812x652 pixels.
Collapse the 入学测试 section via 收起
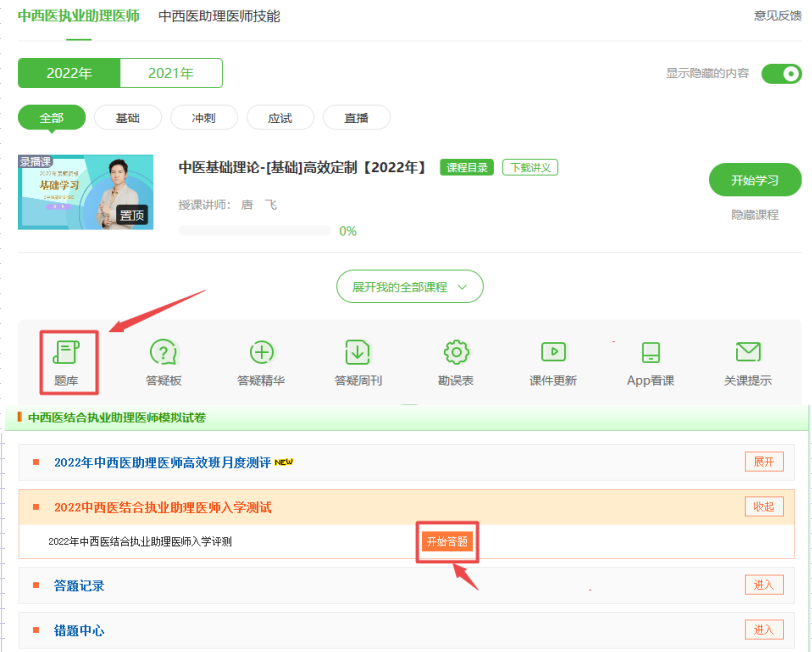(764, 506)
